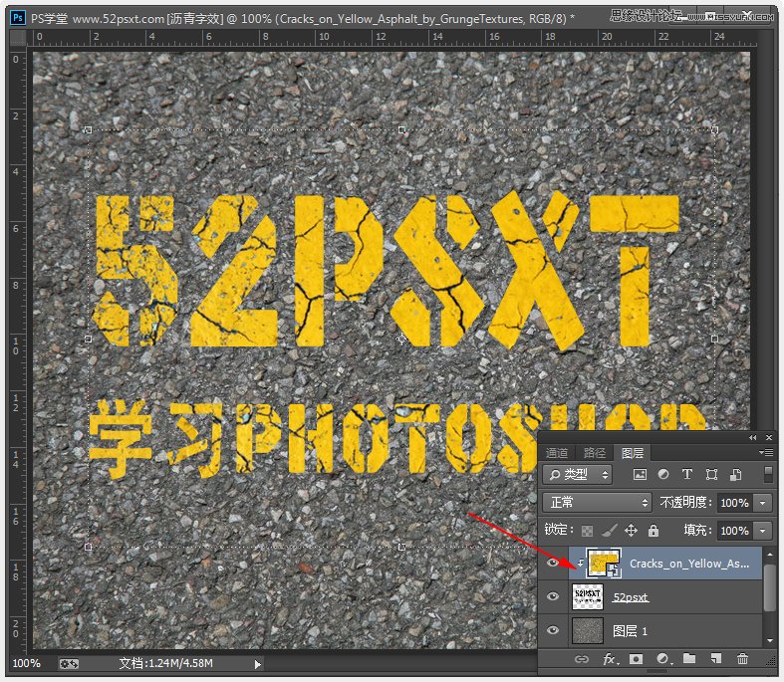Click the layers list scroll down arrow
Screen dimensions: 784x682
[769, 640]
